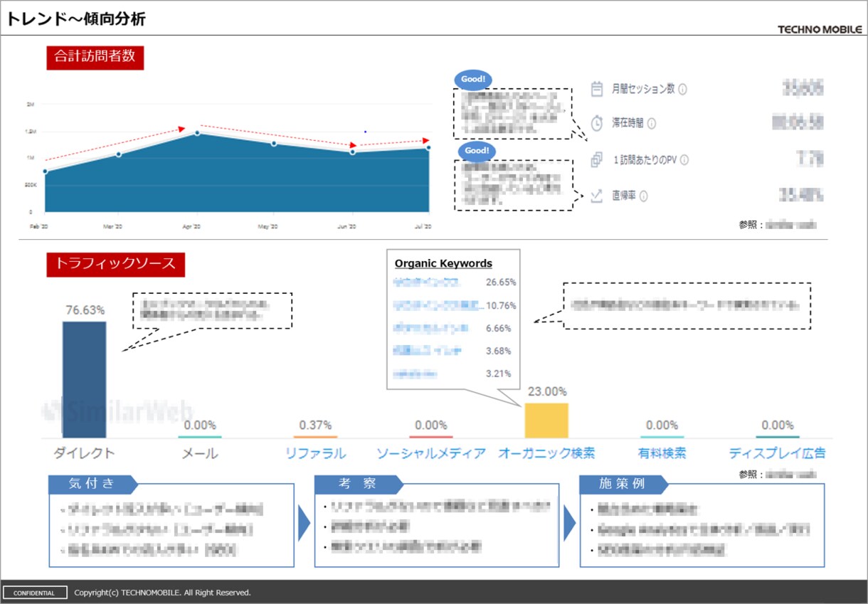Select the Feb '20 data point on chart
The image size is (868, 604).
pyautogui.click(x=45, y=171)
